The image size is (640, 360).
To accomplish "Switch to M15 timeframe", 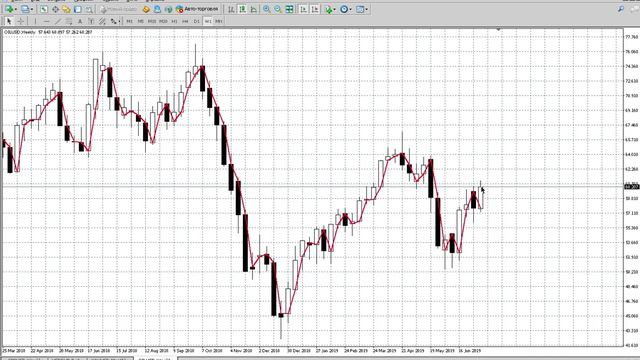I will click(152, 21).
